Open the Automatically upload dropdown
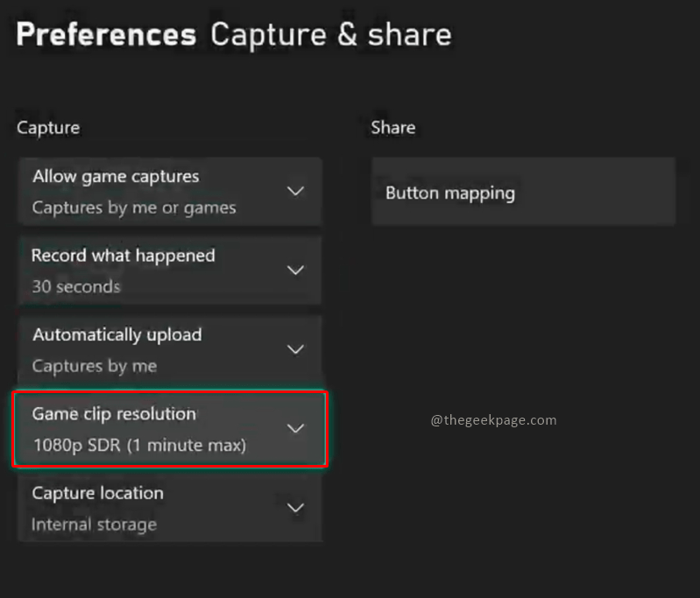Image resolution: width=700 pixels, height=598 pixels. click(x=169, y=349)
